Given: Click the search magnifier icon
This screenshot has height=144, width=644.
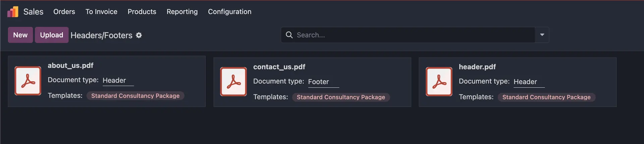Looking at the screenshot, I should coord(289,35).
